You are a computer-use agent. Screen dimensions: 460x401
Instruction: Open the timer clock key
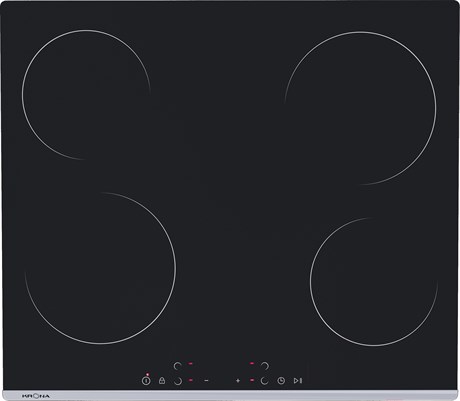(x=281, y=380)
